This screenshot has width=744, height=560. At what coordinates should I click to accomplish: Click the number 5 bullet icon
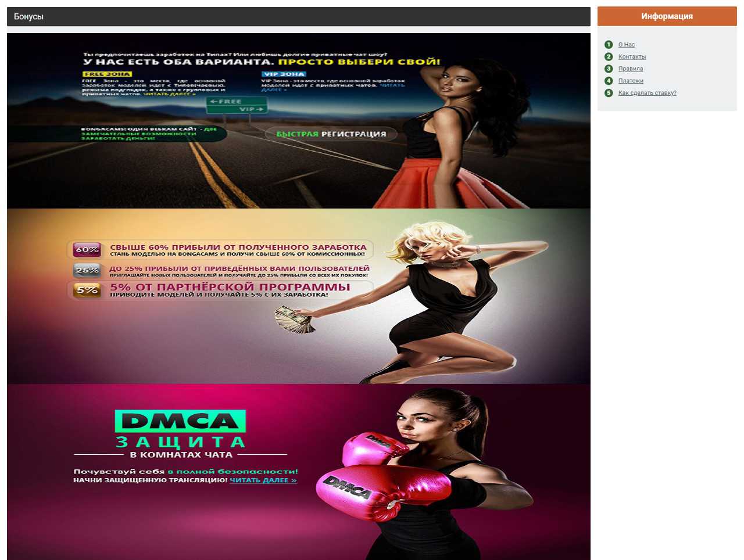(609, 93)
